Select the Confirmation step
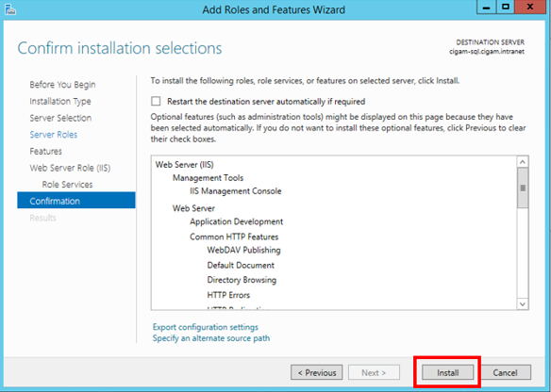This screenshot has height=392, width=551. click(76, 201)
